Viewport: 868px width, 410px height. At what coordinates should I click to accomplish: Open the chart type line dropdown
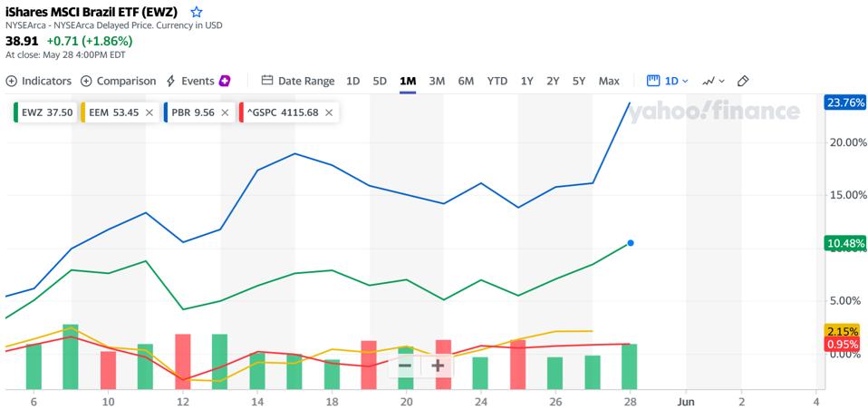pyautogui.click(x=713, y=81)
